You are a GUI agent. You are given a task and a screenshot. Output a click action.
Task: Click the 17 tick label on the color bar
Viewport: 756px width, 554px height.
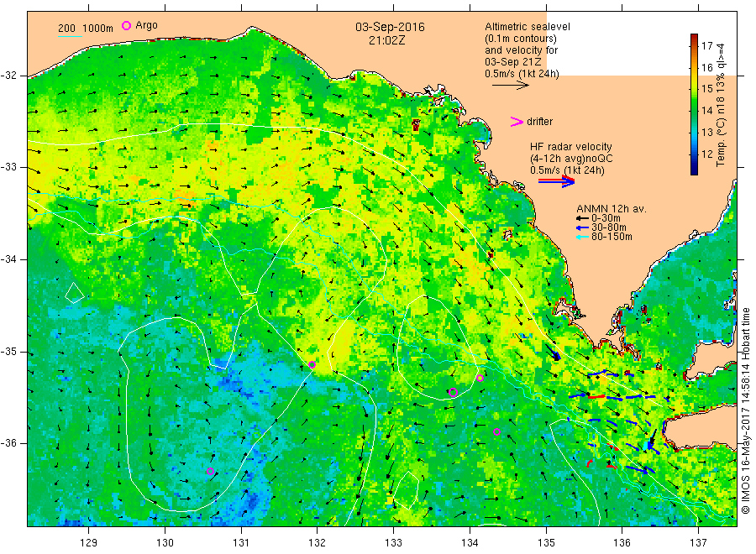click(706, 46)
